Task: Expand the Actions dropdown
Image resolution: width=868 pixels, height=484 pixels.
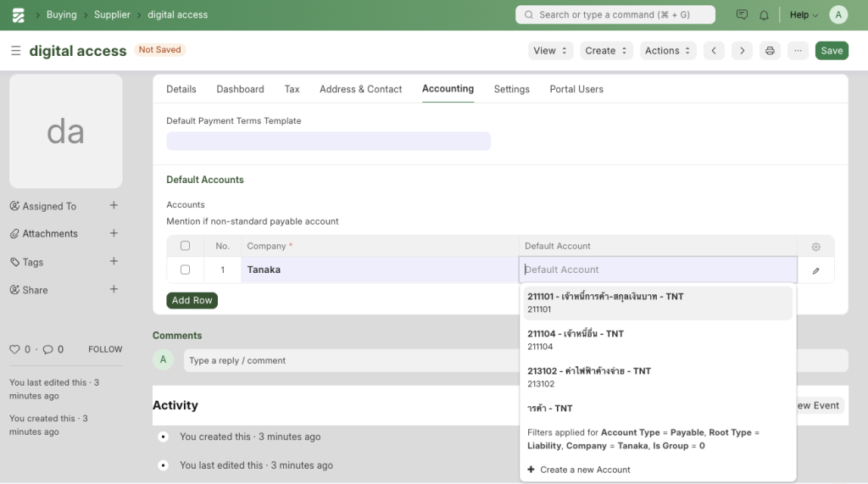Action: click(x=668, y=51)
